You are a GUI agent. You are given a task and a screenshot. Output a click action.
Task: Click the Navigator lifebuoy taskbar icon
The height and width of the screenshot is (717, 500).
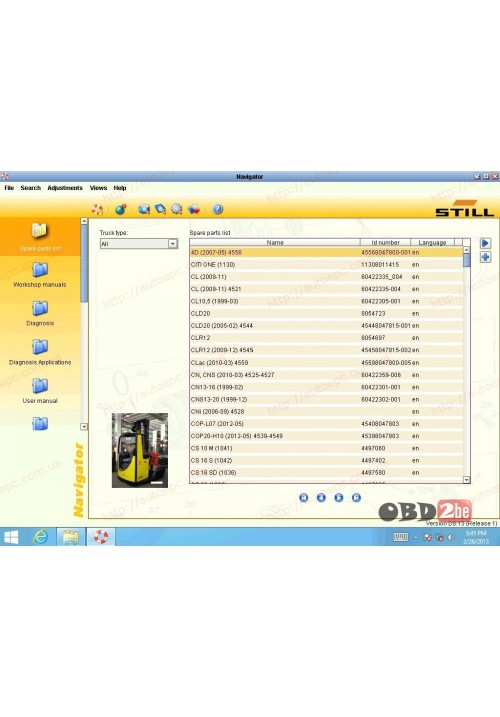point(101,537)
